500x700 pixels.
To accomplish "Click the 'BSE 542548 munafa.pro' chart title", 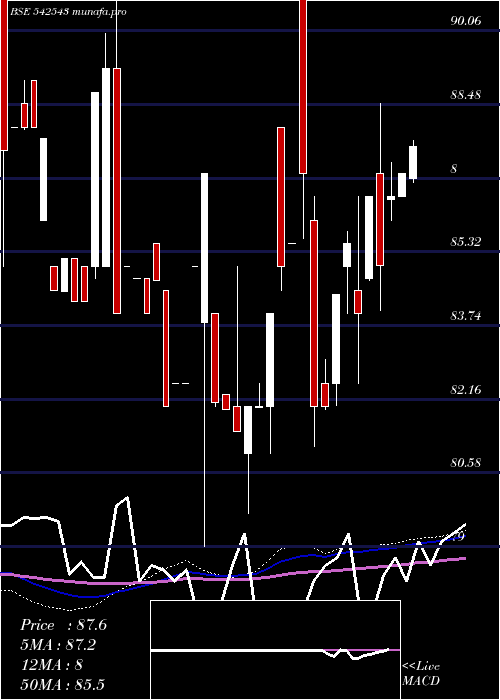I will [x=68, y=12].
